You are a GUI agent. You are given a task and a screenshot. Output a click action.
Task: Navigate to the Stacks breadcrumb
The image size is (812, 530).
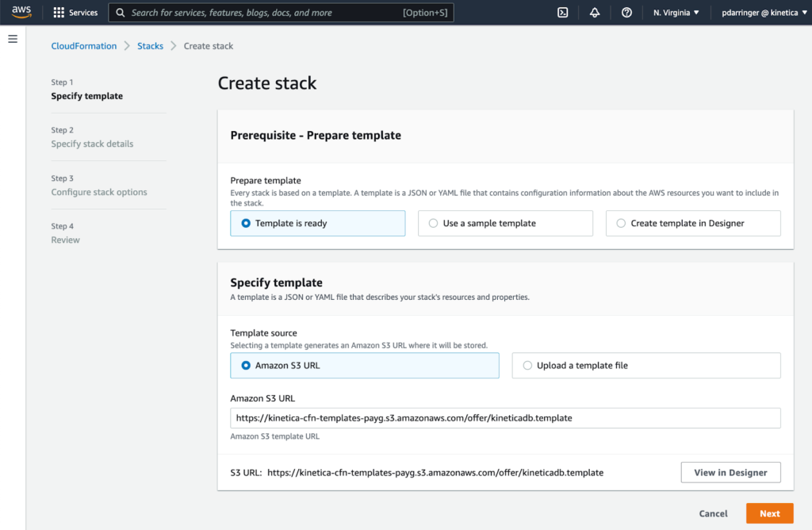[150, 46]
